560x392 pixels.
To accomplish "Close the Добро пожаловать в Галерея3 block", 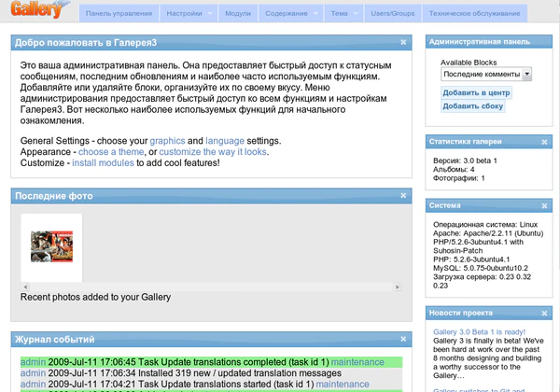I will [x=403, y=42].
